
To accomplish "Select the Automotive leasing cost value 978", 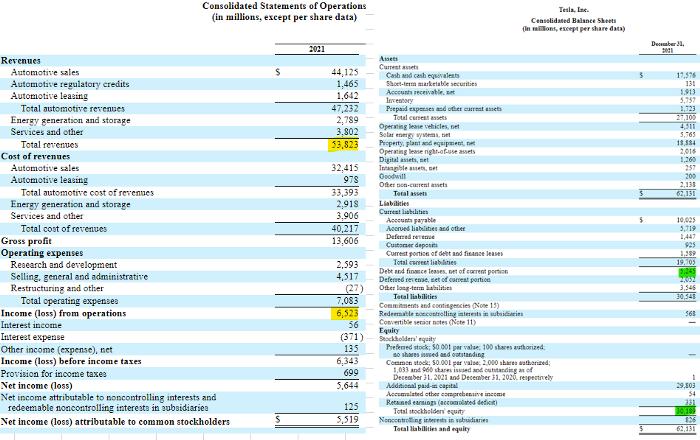I will click(351, 180).
